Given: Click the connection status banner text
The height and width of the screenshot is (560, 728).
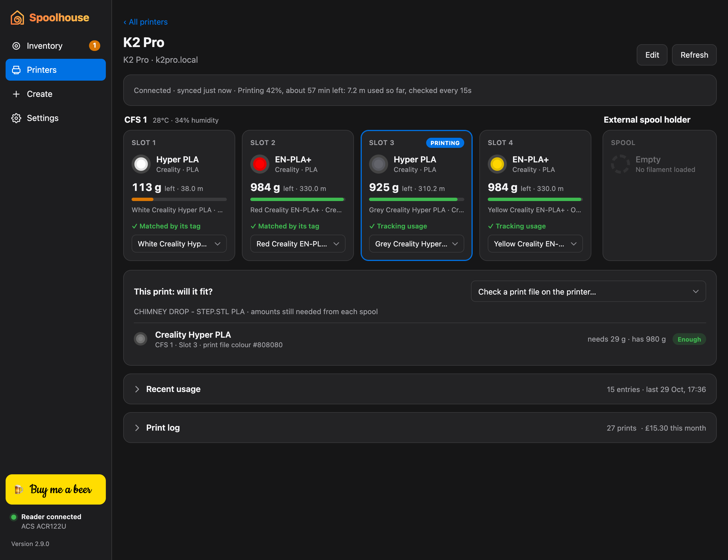Looking at the screenshot, I should coord(302,90).
